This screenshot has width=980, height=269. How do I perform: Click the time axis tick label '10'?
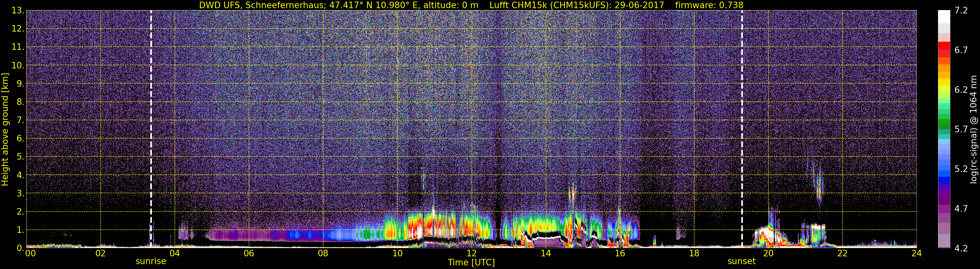397,254
